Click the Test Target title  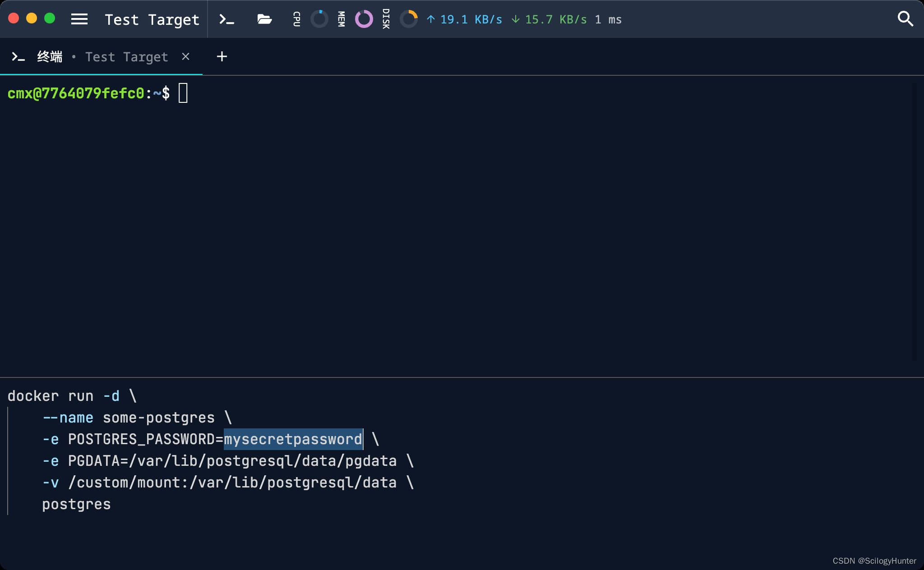[152, 19]
